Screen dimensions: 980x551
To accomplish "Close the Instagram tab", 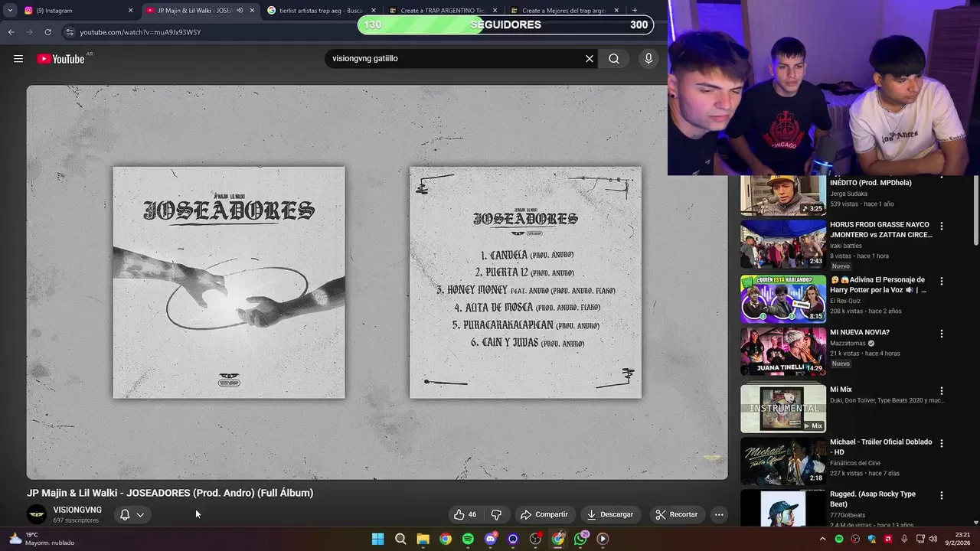I will (130, 11).
